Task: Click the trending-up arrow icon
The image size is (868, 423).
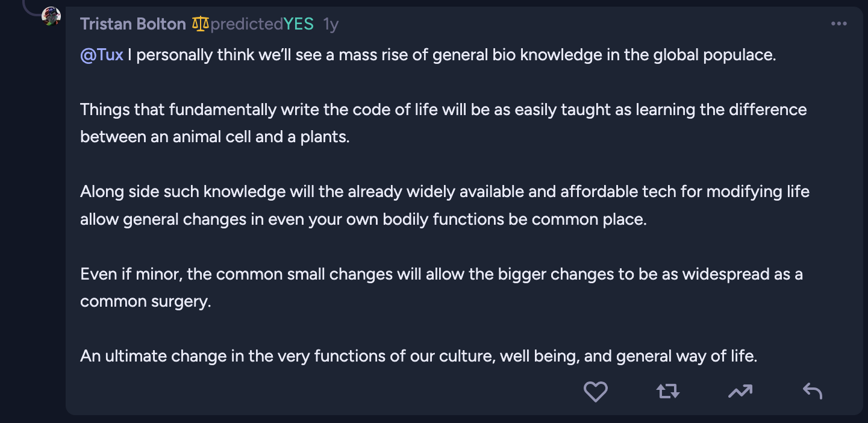Action: point(740,392)
